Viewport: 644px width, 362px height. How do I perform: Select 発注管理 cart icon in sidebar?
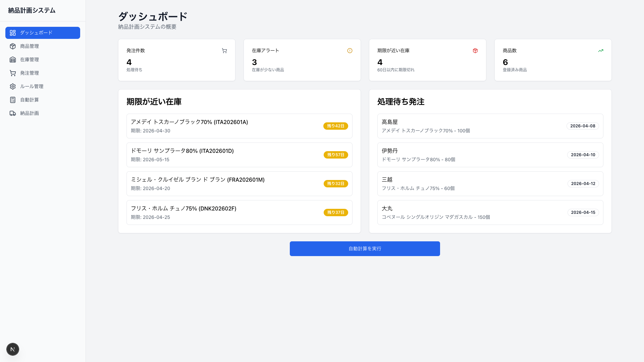tap(13, 73)
